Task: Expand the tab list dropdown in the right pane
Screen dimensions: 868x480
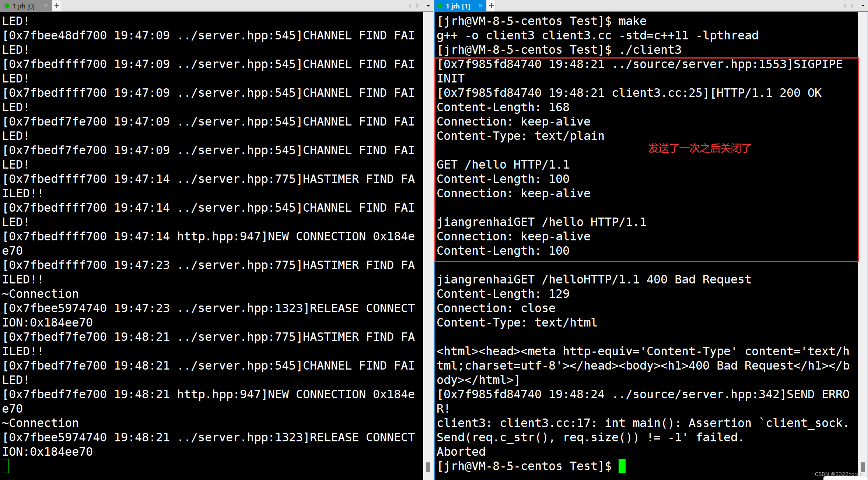Action: pyautogui.click(x=863, y=6)
